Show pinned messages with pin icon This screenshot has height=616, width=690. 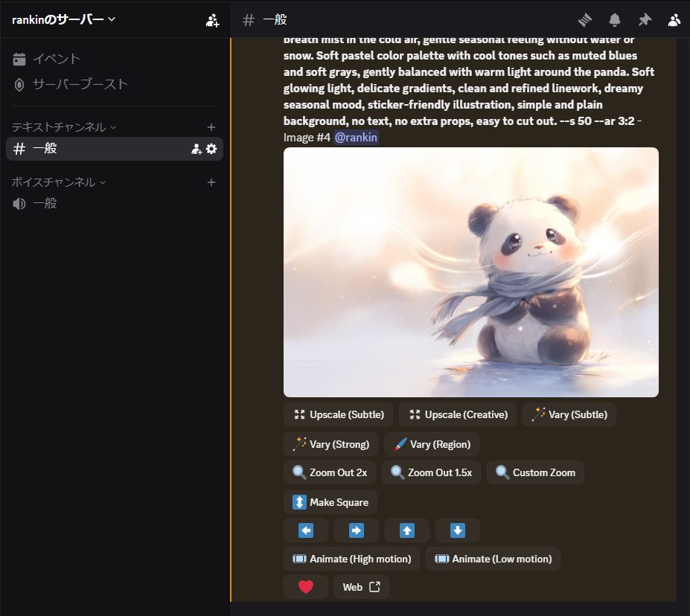pos(645,20)
